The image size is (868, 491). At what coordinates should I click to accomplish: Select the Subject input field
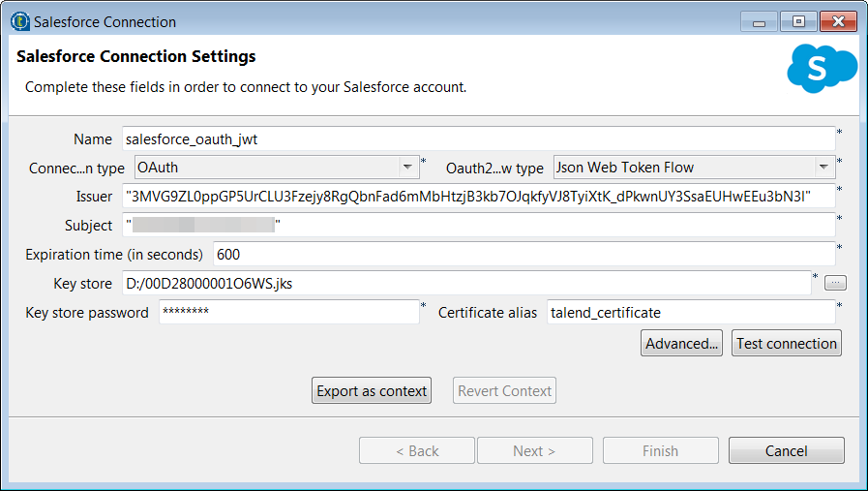[478, 226]
